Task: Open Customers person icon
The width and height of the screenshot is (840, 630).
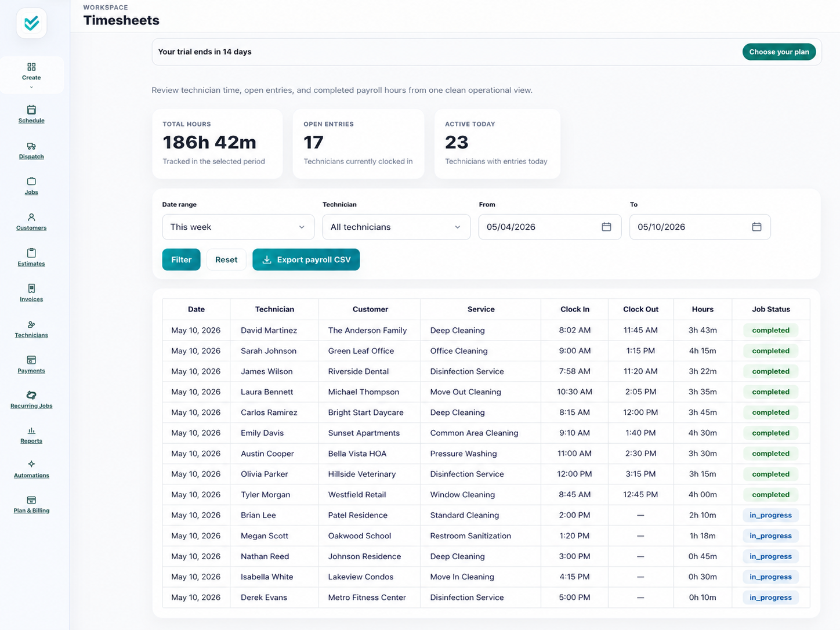Action: pos(31,217)
